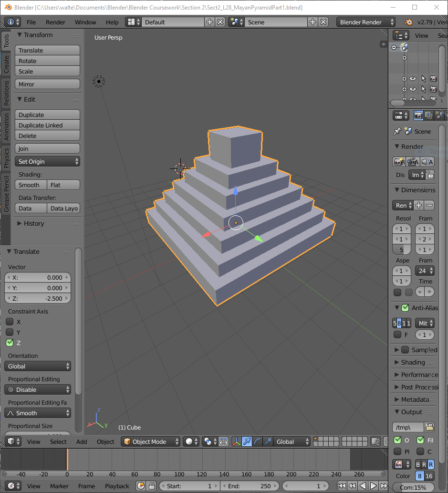Add a new screen layout next to Default
The height and width of the screenshot is (493, 448).
[x=210, y=22]
